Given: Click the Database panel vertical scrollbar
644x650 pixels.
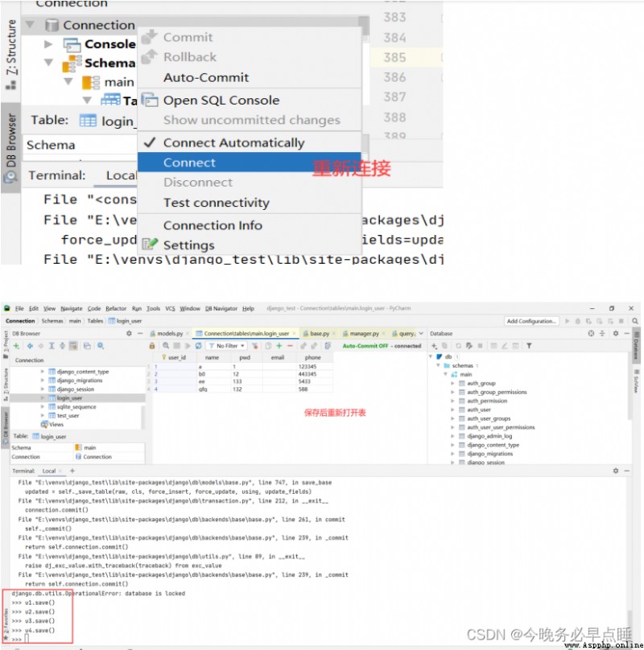Looking at the screenshot, I should click(630, 388).
